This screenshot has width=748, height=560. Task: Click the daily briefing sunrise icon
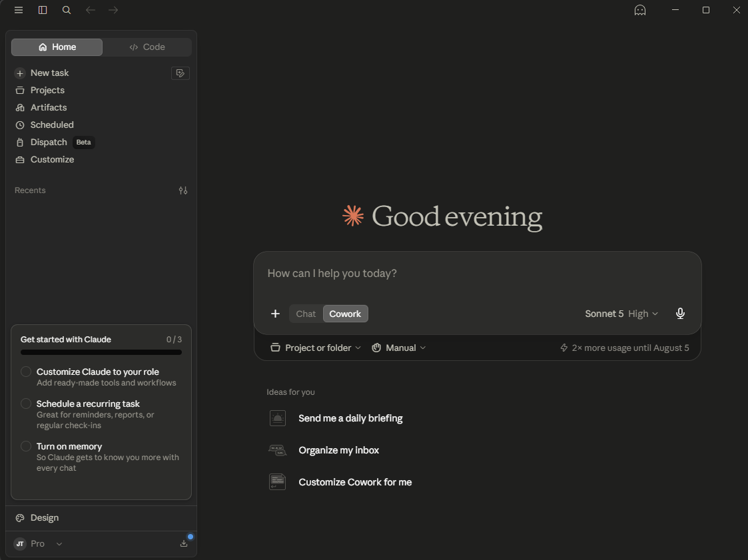tap(278, 418)
